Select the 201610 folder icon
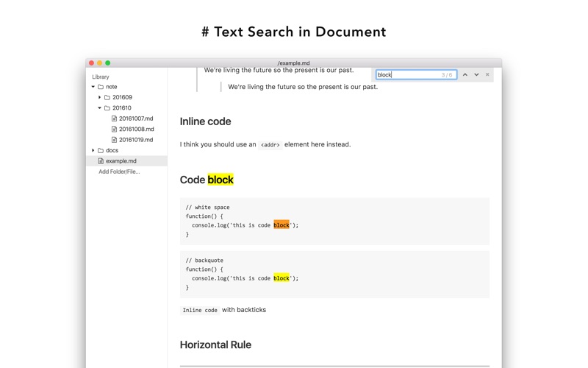This screenshot has width=588, height=368. [107, 107]
